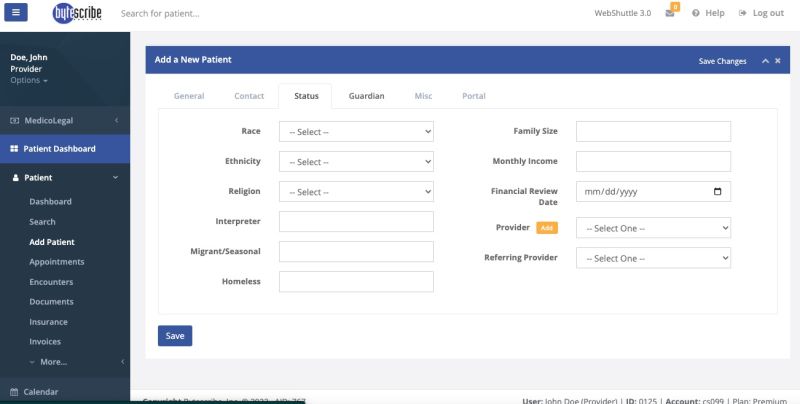Click the Help question mark icon
Screen dimensions: 800x404
click(695, 14)
